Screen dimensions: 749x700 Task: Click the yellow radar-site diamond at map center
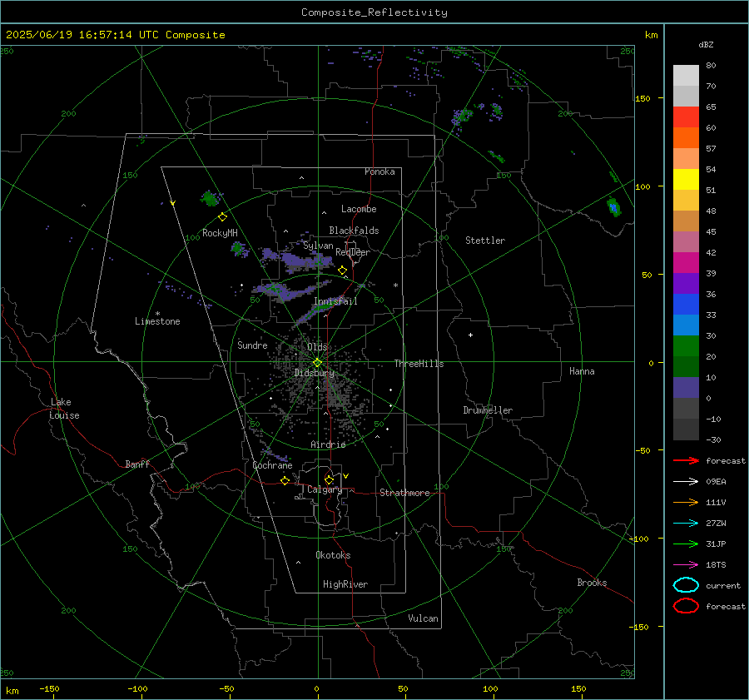pos(317,363)
